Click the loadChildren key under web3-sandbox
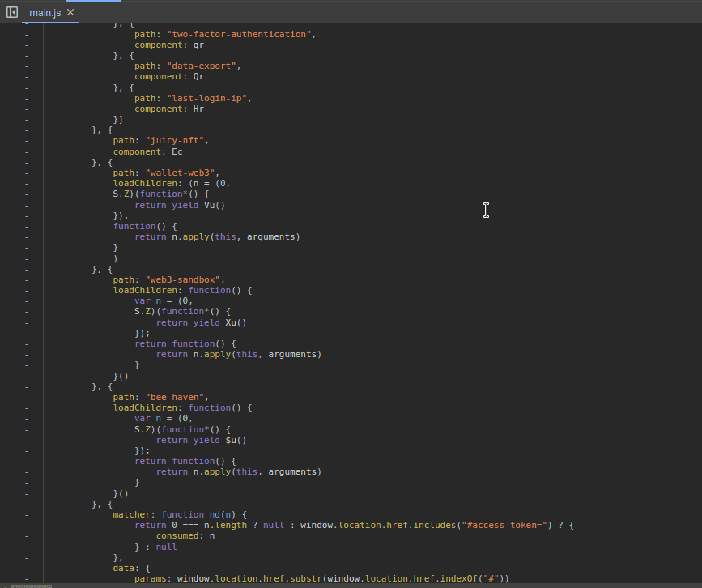702x588 pixels. [x=145, y=290]
